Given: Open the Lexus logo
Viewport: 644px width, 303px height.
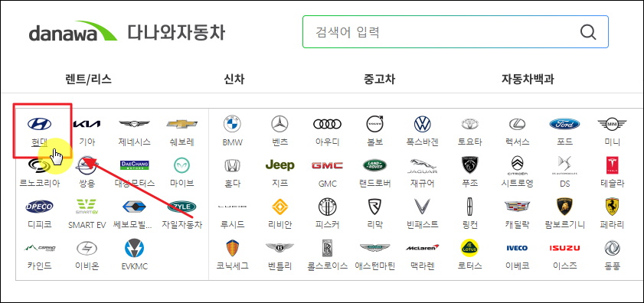Looking at the screenshot, I should coord(517,124).
